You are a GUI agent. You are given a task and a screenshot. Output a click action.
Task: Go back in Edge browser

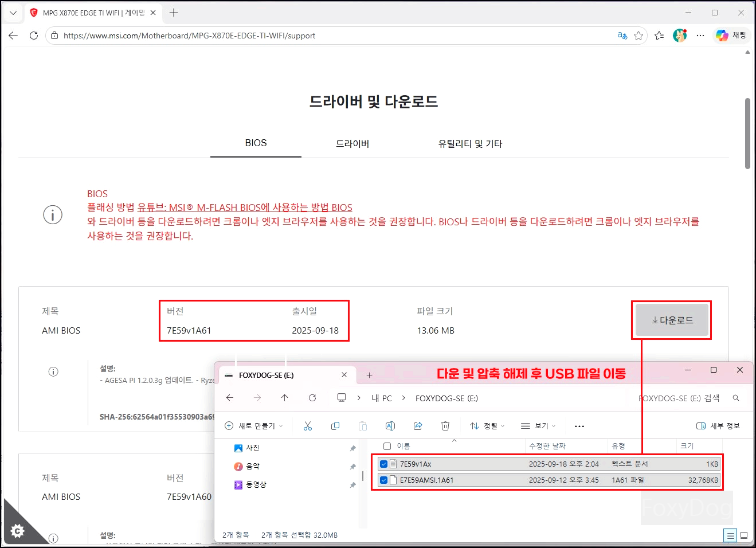click(13, 36)
